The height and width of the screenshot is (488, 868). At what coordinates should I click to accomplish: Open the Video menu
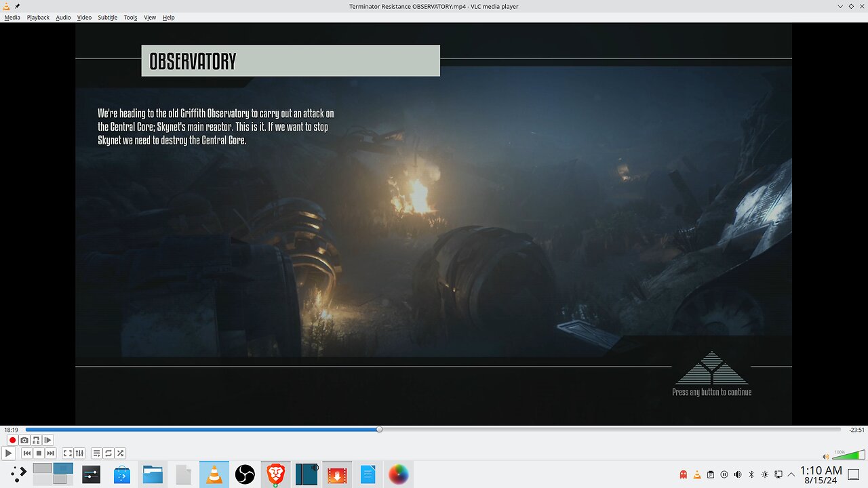pos(84,17)
